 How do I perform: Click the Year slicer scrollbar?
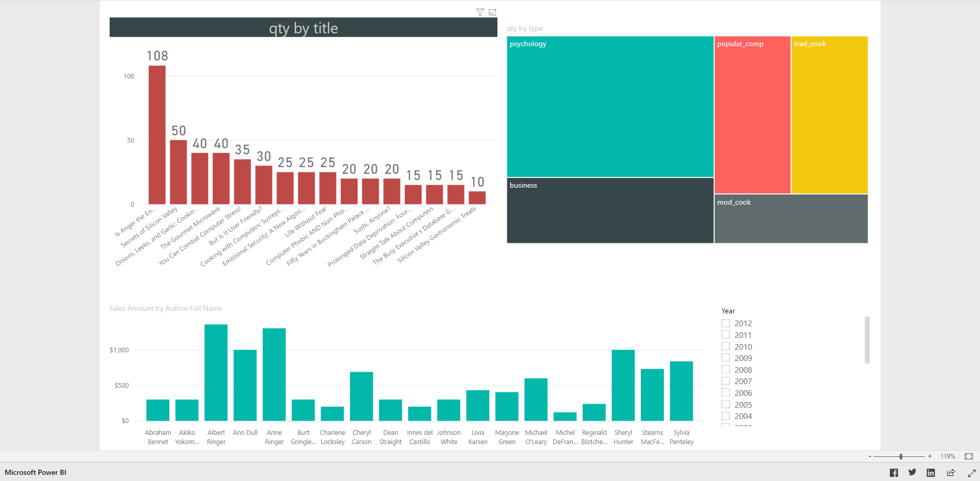(x=867, y=339)
